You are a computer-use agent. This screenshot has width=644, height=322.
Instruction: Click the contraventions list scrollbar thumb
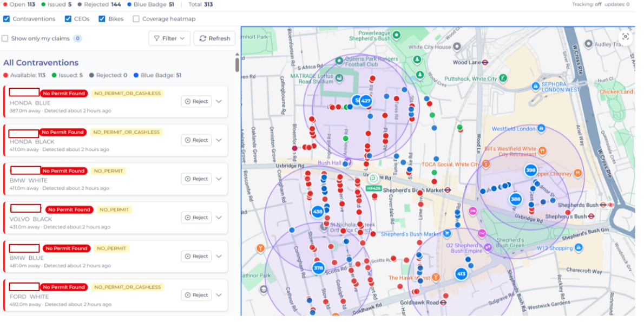(x=237, y=65)
